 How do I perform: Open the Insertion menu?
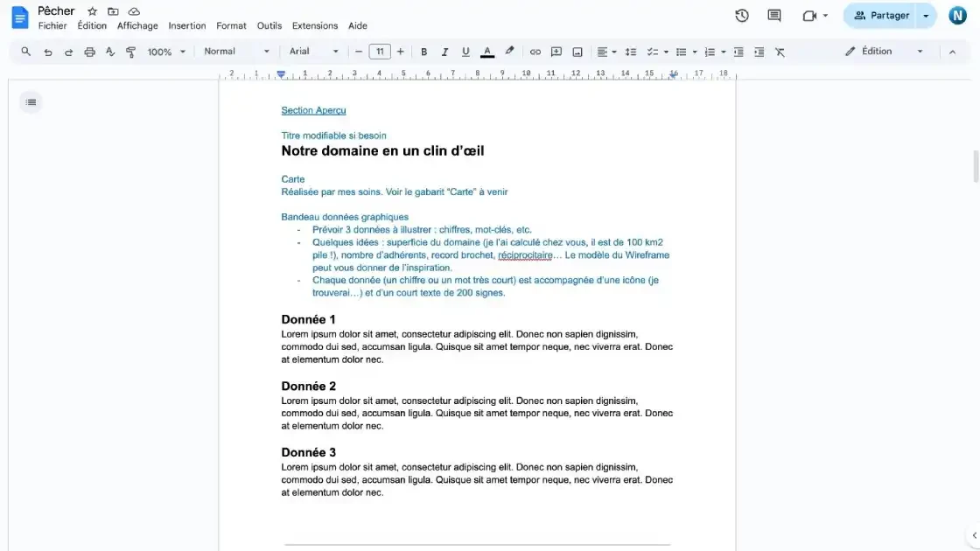187,25
